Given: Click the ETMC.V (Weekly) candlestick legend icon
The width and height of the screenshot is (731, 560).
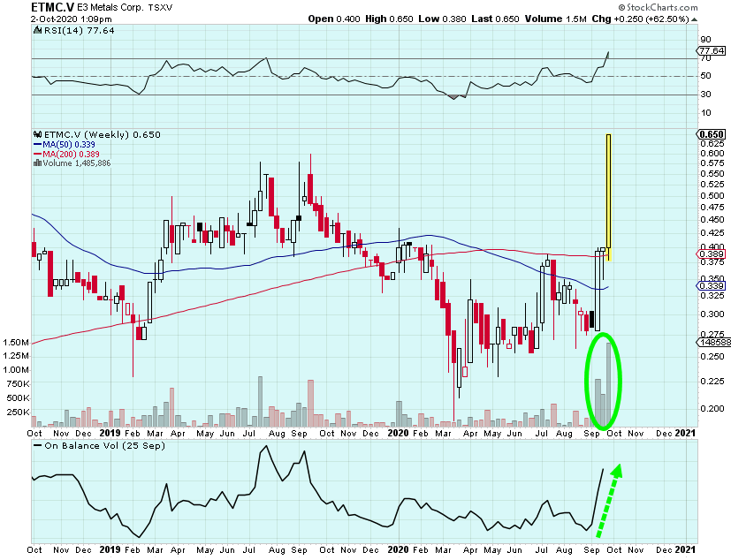Looking at the screenshot, I should coord(36,134).
